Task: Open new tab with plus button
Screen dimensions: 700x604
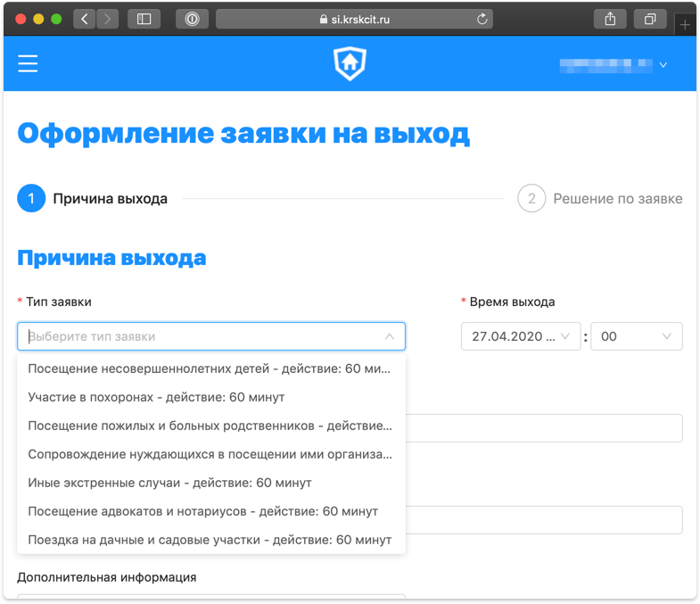Action: click(685, 25)
